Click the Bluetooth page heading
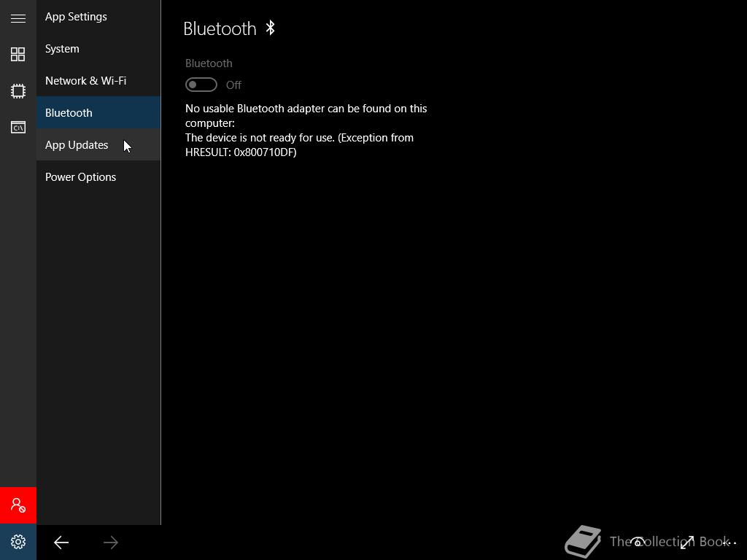This screenshot has width=747, height=560. point(220,28)
